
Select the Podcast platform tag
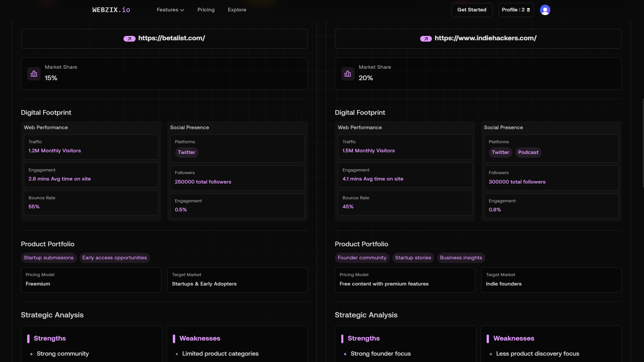528,152
